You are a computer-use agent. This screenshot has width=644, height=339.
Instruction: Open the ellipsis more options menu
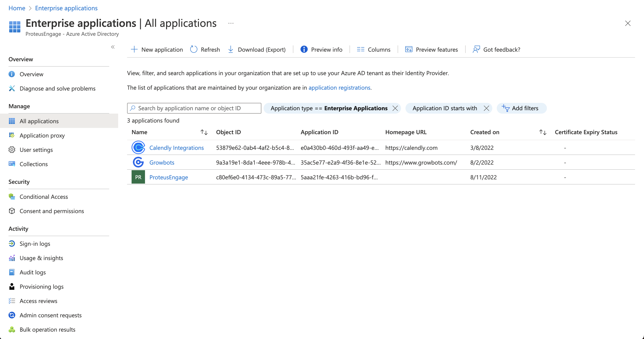pyautogui.click(x=231, y=23)
